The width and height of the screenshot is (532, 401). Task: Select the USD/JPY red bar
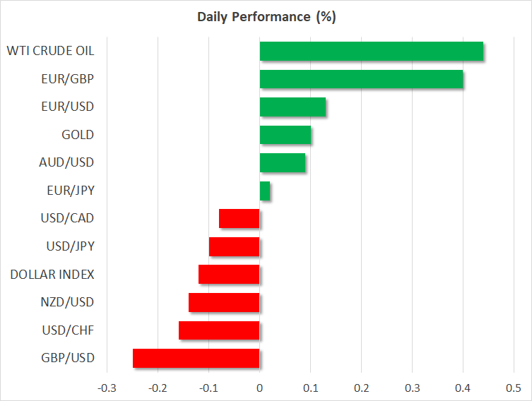click(x=235, y=246)
